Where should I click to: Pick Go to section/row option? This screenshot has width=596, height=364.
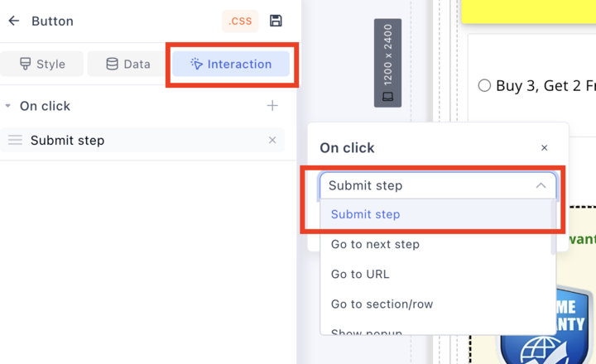click(382, 304)
